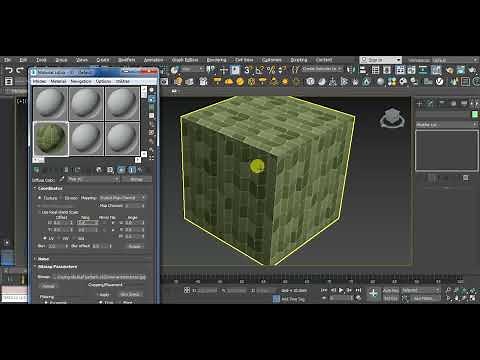
Task: Open Material menu in Material Editor
Action: [x=58, y=81]
